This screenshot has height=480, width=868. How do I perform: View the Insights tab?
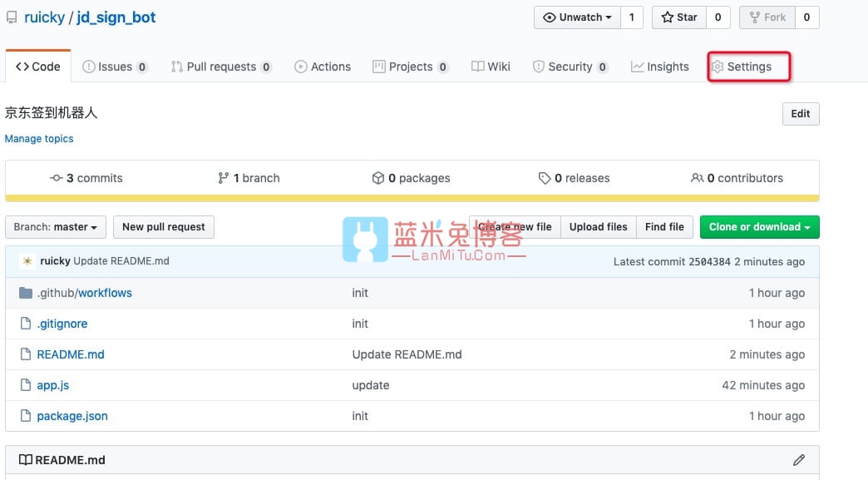[660, 67]
